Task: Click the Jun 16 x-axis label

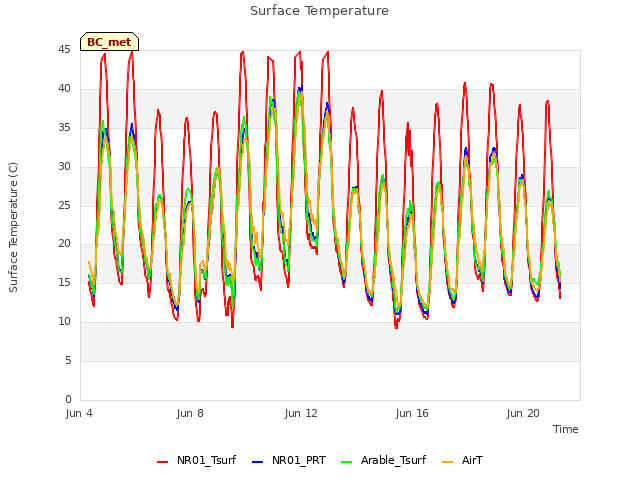Action: [412, 413]
